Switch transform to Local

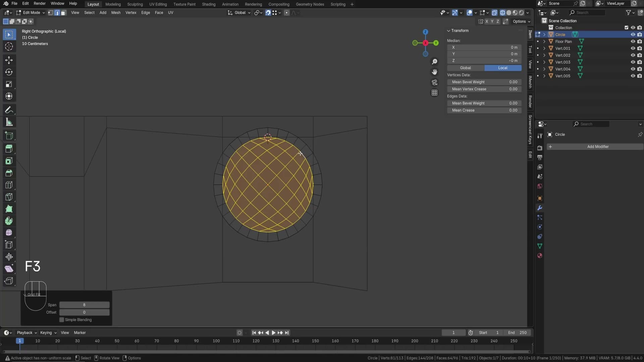[503, 68]
